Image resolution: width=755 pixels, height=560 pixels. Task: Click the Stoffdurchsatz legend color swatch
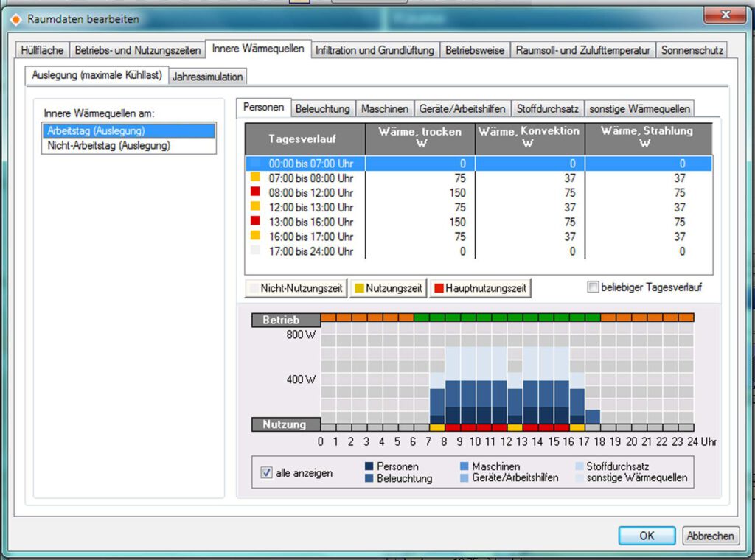point(580,466)
